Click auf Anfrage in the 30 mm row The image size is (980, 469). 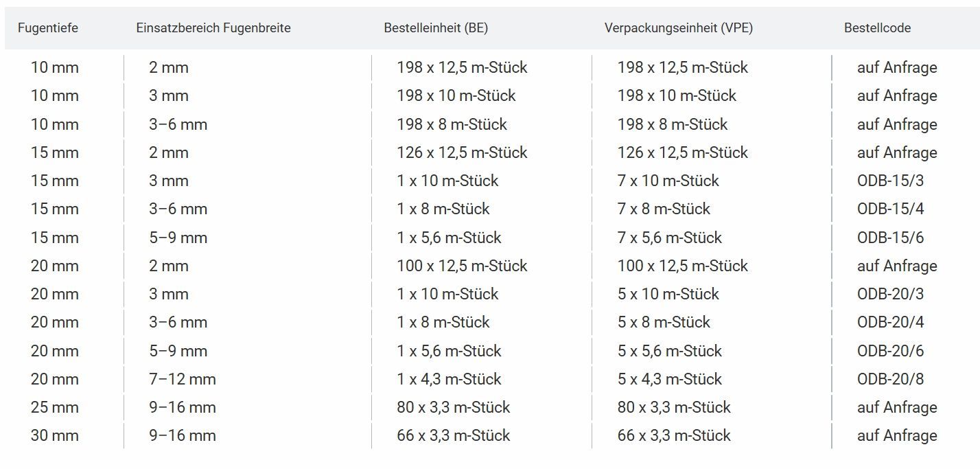897,435
